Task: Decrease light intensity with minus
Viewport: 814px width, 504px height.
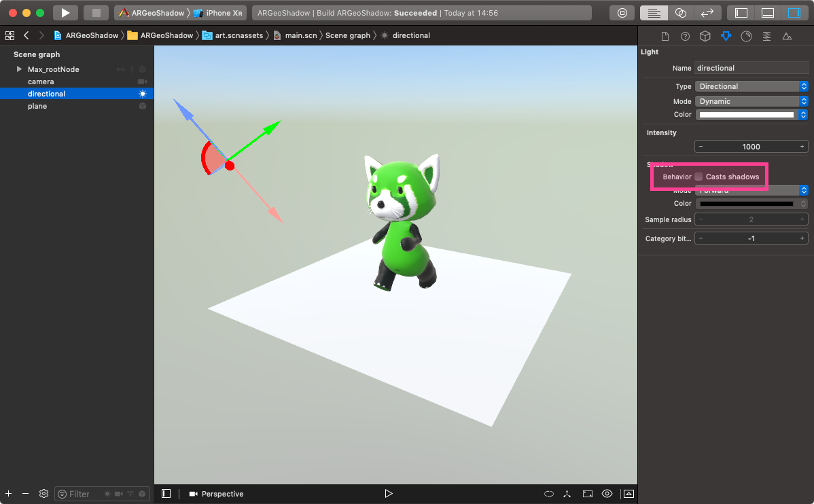Action: 701,147
